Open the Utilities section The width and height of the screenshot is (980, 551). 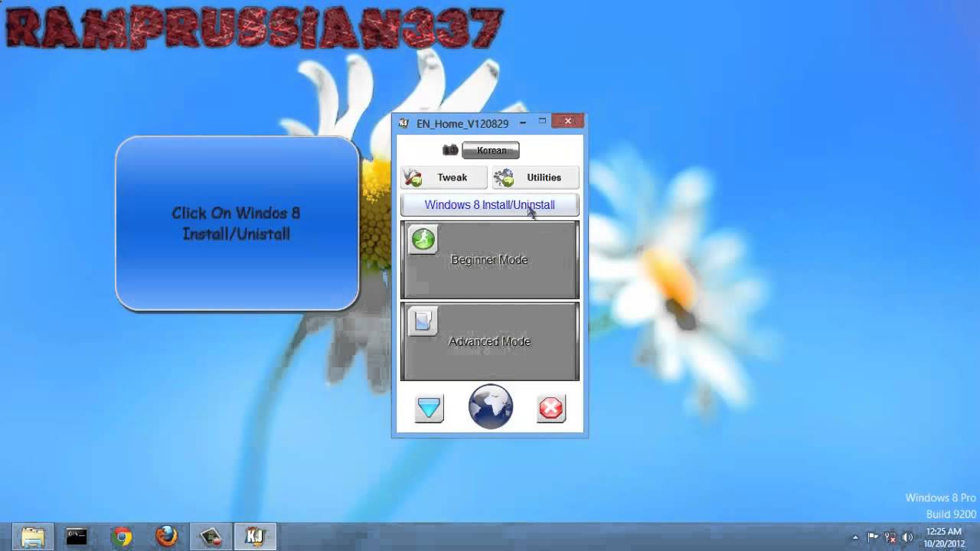[x=535, y=178]
